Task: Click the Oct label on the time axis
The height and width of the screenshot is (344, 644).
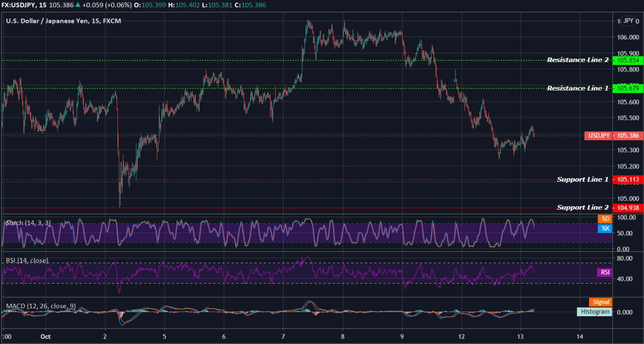Action: [46, 337]
